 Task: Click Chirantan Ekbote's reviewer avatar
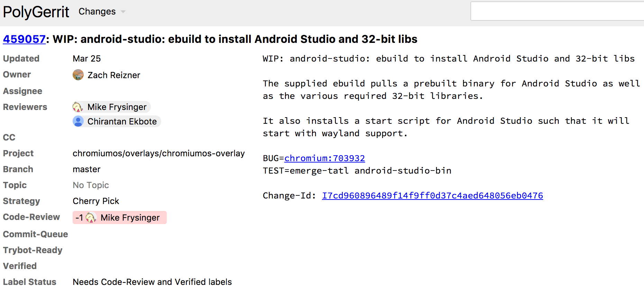[x=78, y=121]
